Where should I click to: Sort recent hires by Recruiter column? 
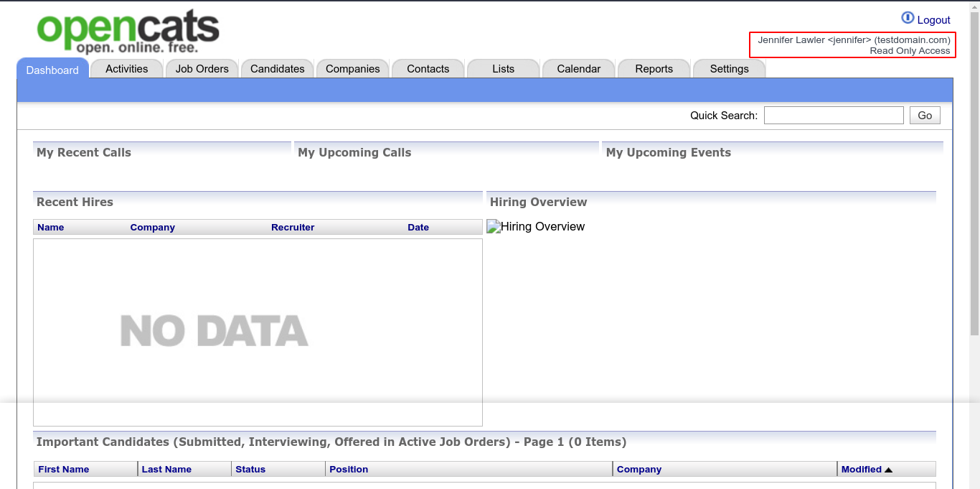pyautogui.click(x=293, y=228)
